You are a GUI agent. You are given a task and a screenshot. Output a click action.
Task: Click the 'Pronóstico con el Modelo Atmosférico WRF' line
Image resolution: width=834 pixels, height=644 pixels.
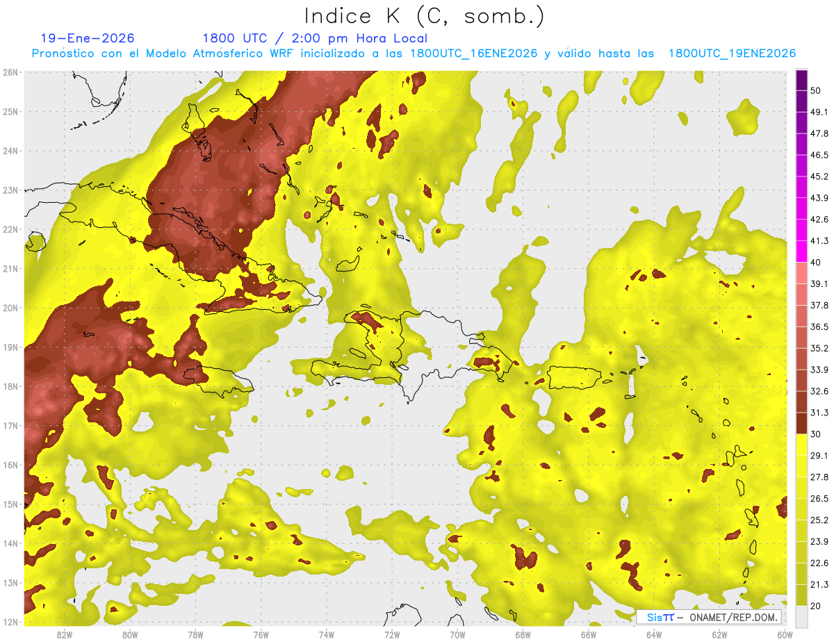coord(414,53)
